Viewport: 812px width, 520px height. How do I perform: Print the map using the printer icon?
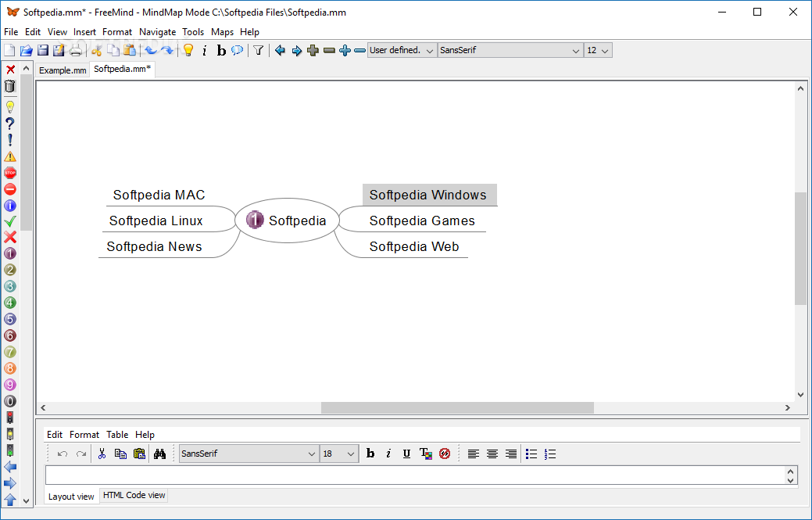[76, 50]
